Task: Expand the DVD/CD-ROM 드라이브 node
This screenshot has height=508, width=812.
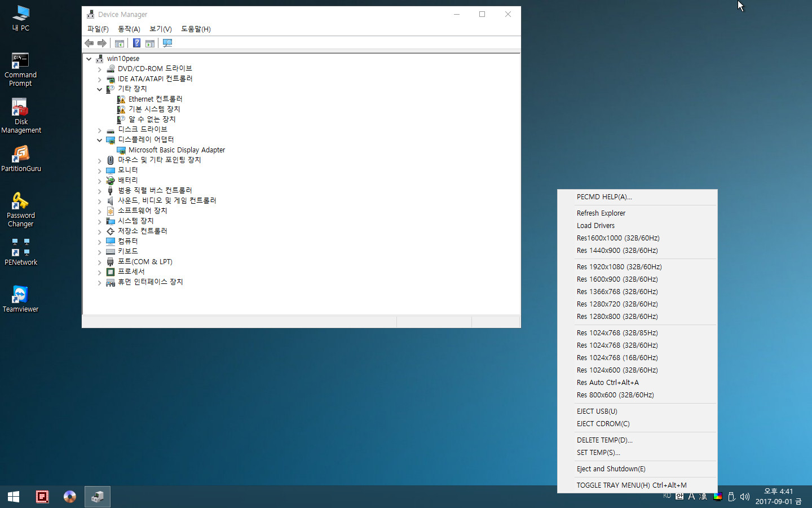Action: pyautogui.click(x=100, y=69)
